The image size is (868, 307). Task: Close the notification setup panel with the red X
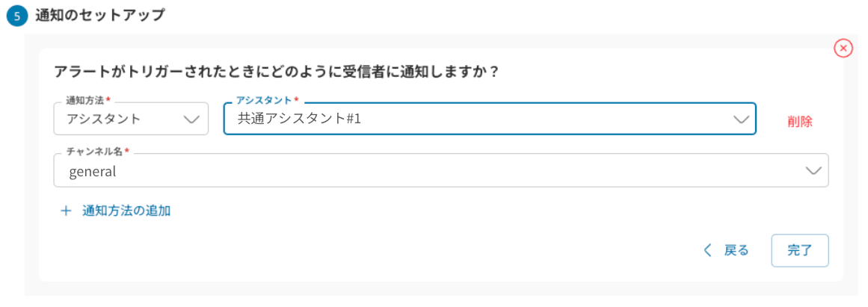[x=843, y=49]
